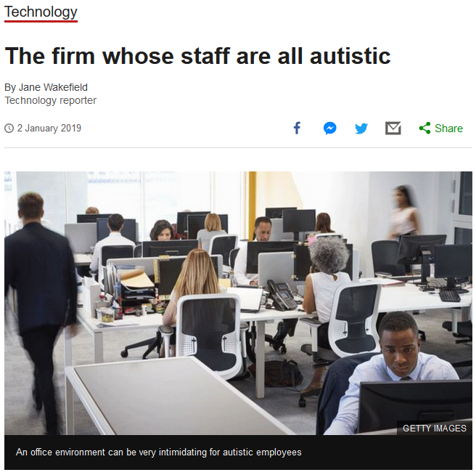Click the green Share label
The height and width of the screenshot is (475, 476).
pyautogui.click(x=448, y=129)
